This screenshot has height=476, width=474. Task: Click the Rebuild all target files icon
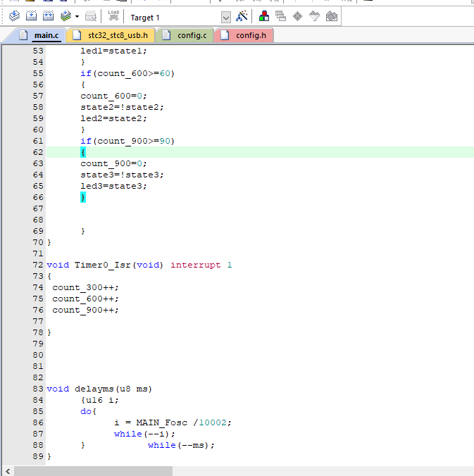(x=49, y=16)
